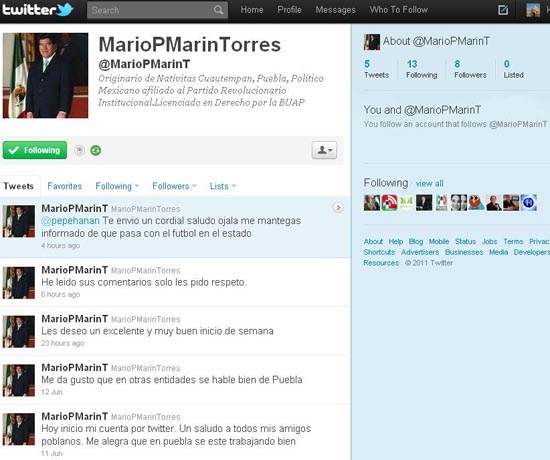Image resolution: width=550 pixels, height=460 pixels.
Task: Open the black-and-white face avatar in Following list
Action: point(459,202)
